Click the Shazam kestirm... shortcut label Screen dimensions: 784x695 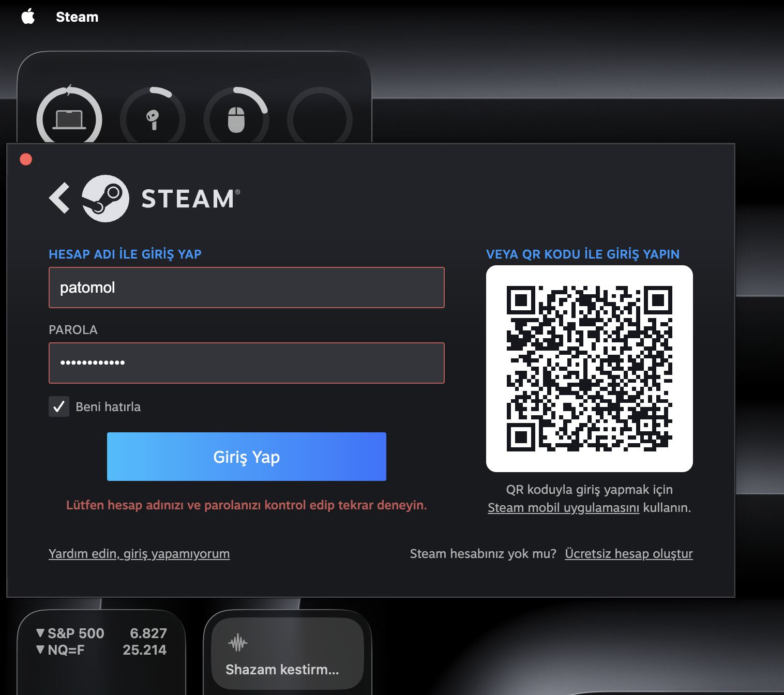[282, 670]
